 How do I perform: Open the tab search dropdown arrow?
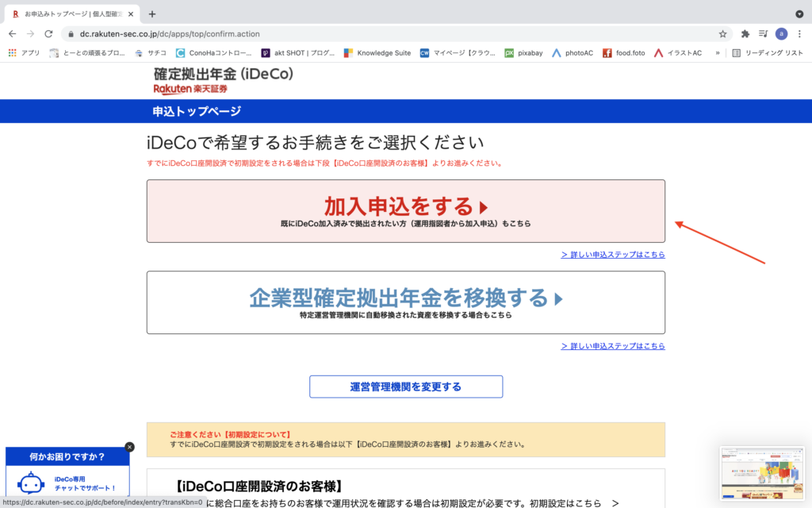point(799,13)
